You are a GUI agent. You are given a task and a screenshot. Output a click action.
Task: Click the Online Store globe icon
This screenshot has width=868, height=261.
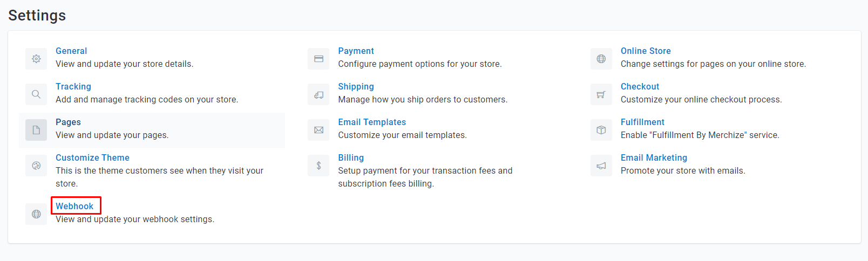601,59
